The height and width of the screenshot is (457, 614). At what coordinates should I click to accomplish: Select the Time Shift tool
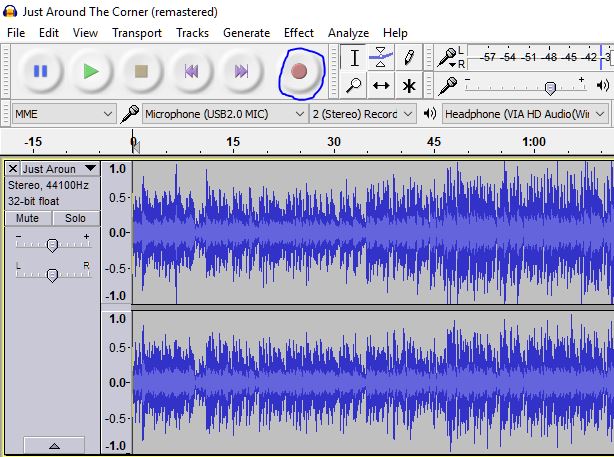tap(381, 85)
